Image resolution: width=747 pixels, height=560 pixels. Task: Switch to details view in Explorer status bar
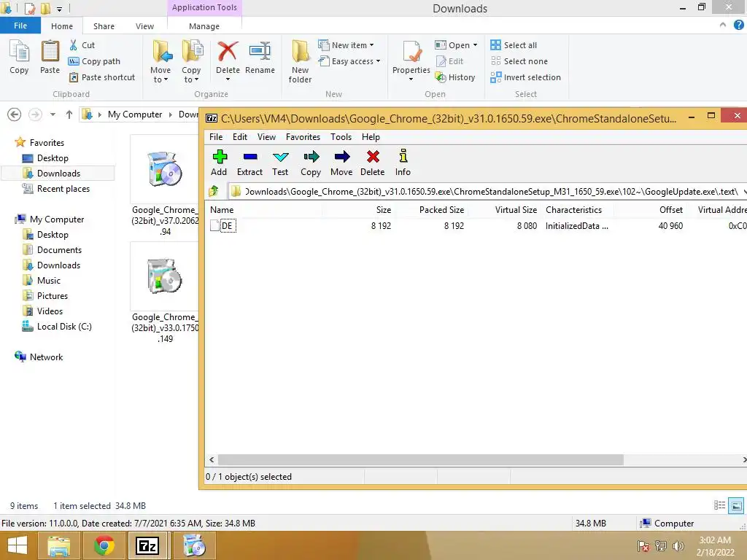coord(720,506)
